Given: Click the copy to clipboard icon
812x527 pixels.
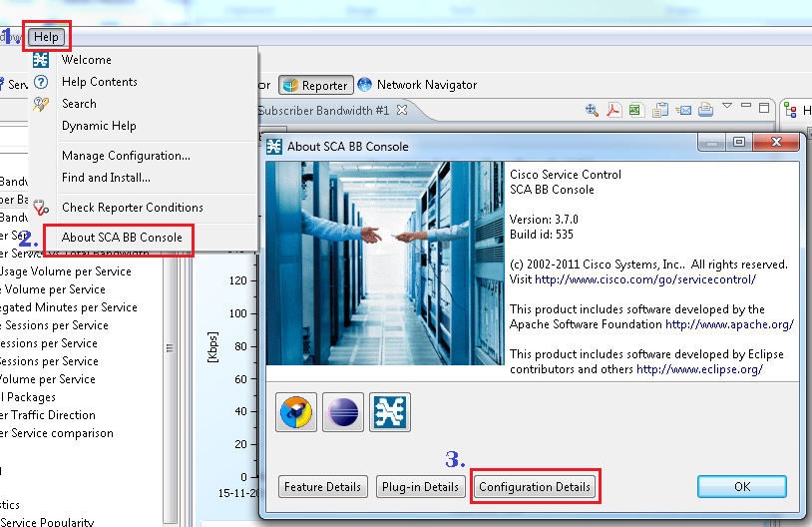Looking at the screenshot, I should click(659, 110).
